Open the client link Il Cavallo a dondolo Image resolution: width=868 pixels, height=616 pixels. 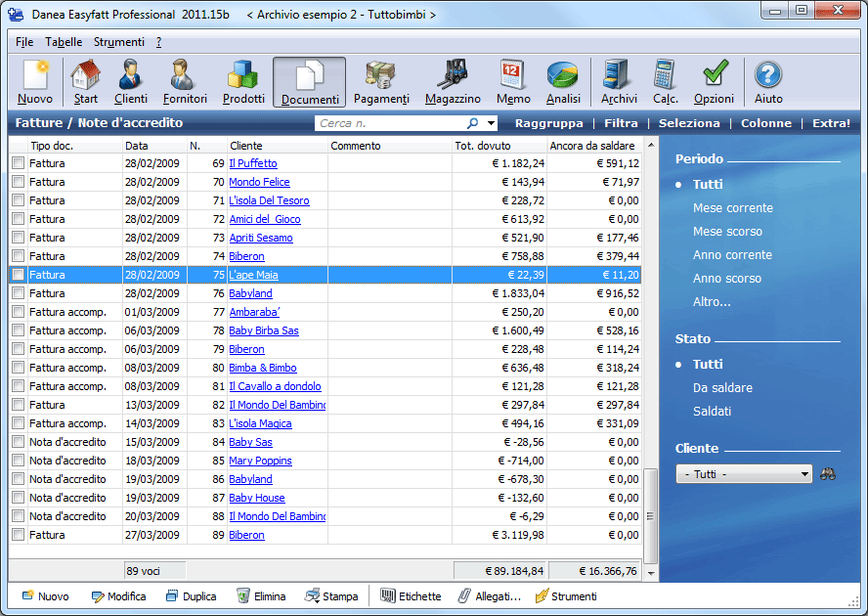[x=275, y=386]
